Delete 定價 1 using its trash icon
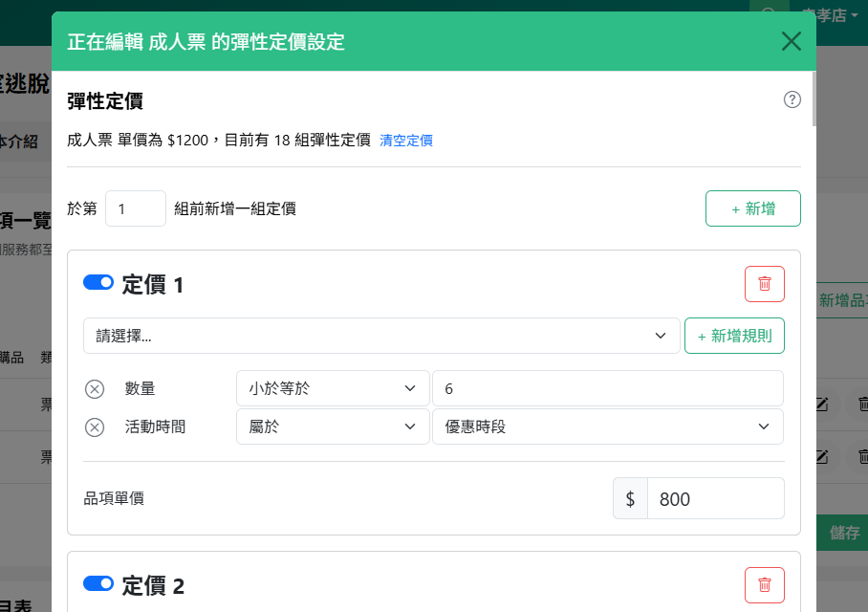Screen dimensions: 868x612 coord(764,283)
